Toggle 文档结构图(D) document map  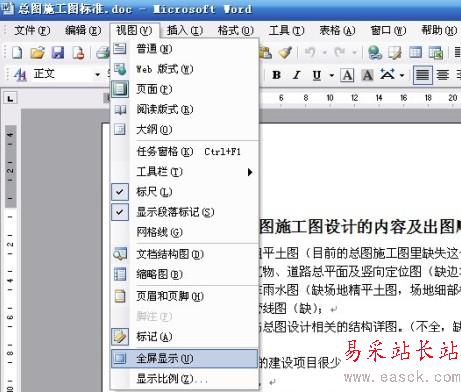click(x=184, y=254)
